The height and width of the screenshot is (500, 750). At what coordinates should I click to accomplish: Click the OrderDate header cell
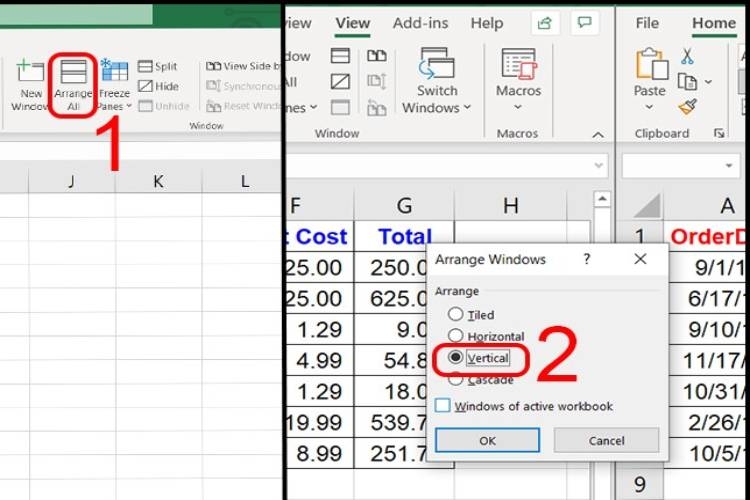coord(706,236)
